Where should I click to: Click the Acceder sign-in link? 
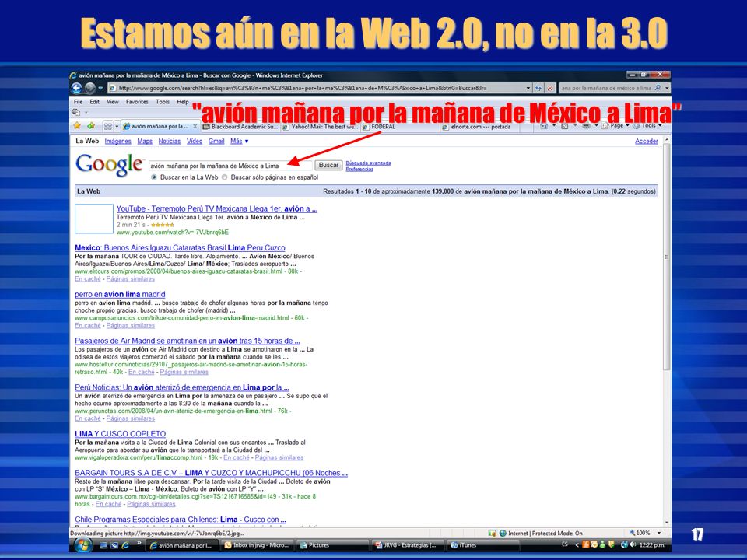pos(647,141)
